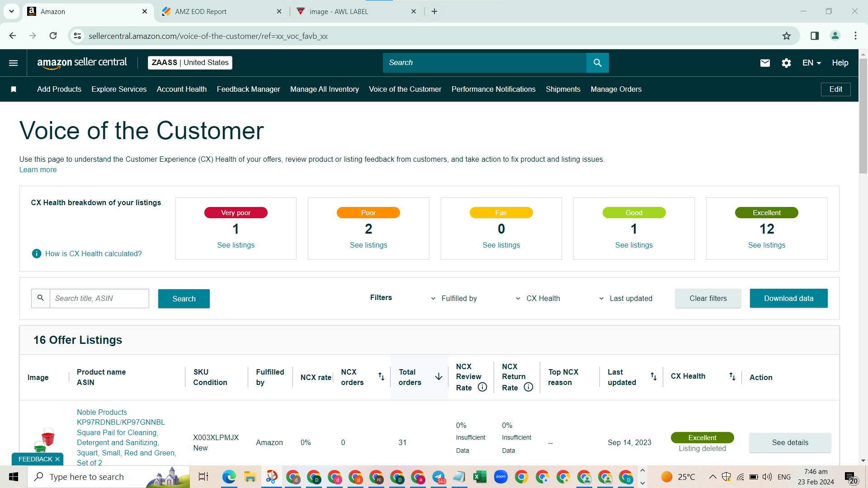The height and width of the screenshot is (488, 868).
Task: Open Performance Notifications menu item
Action: coord(493,89)
